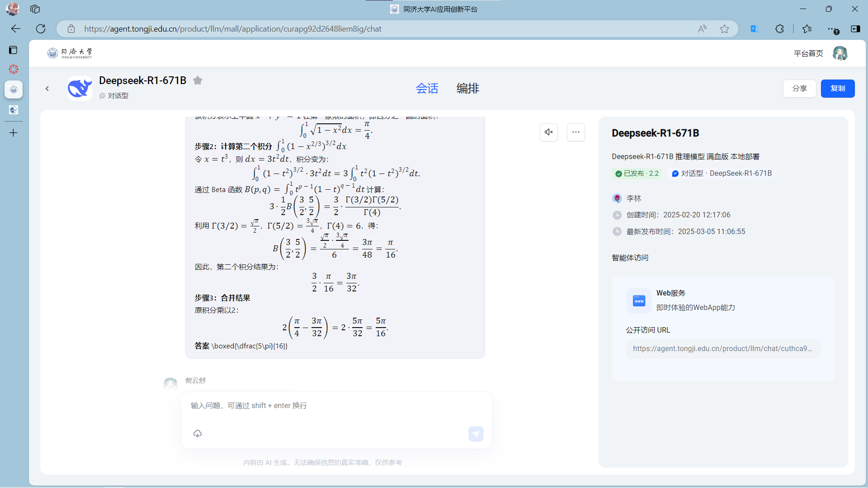The width and height of the screenshot is (868, 488).
Task: Click the user avatar in header
Action: click(840, 53)
